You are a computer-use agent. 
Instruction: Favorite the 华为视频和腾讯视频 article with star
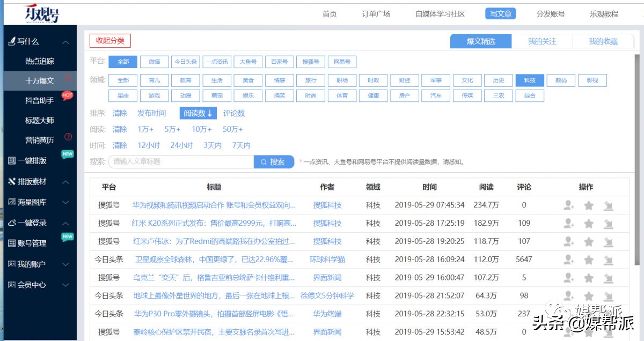[589, 205]
